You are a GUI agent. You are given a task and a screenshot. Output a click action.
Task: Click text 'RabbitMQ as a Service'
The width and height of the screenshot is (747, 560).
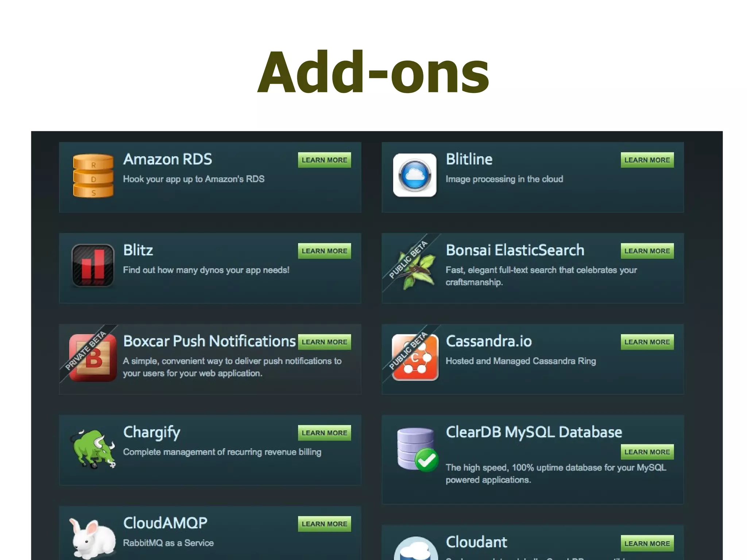pos(168,543)
